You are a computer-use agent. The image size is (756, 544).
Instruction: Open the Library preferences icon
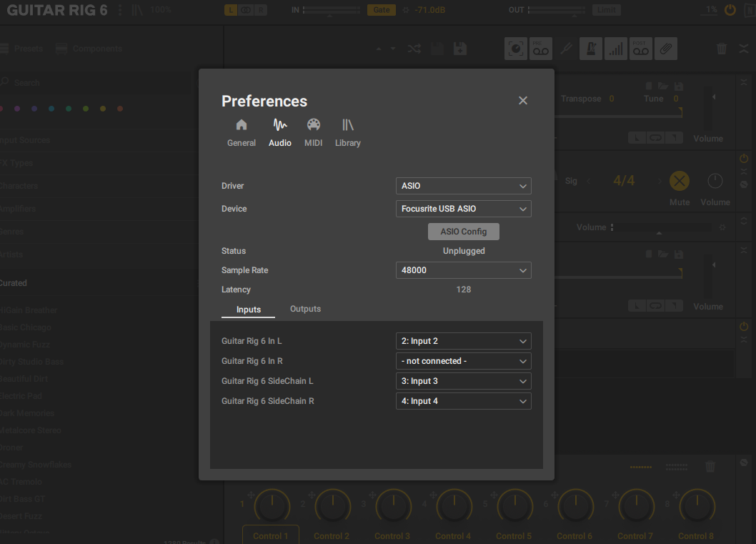pos(347,125)
